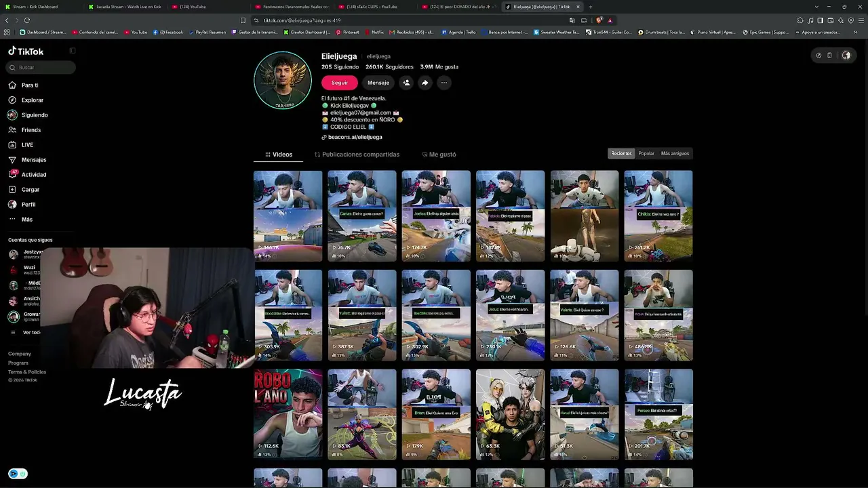
Task: Click the browser address bar URL
Action: [302, 20]
